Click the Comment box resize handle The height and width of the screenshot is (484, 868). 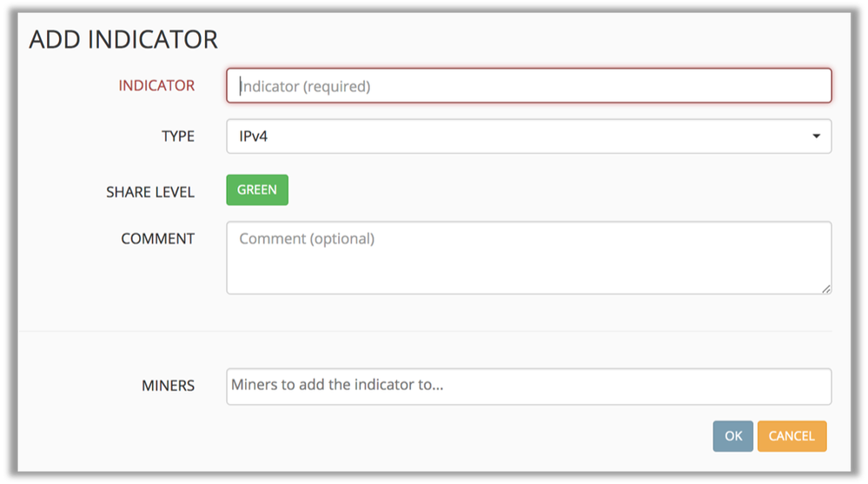(x=826, y=289)
